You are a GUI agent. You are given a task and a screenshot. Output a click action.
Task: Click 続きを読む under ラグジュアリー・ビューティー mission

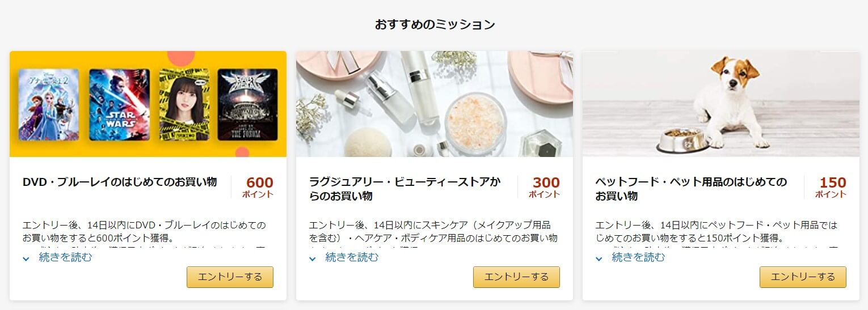coord(352,257)
